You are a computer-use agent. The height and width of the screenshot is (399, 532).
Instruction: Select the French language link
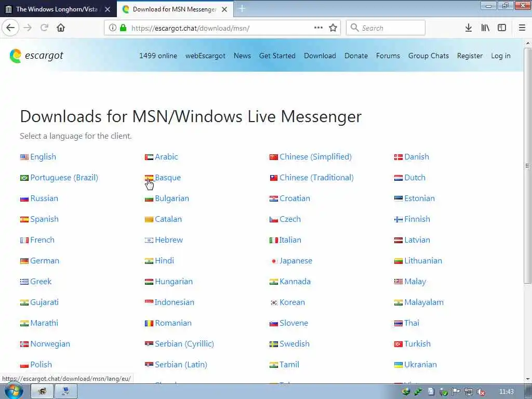[43, 240]
